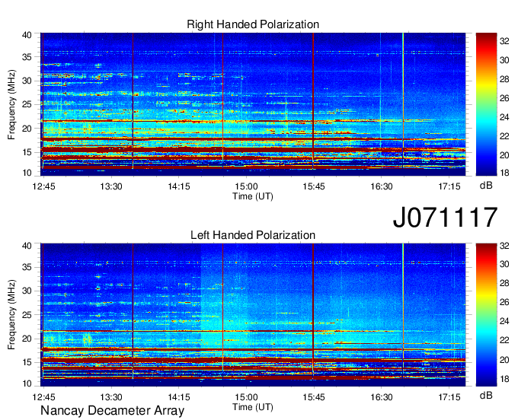Click the upper plot's dB color bar
The width and height of the screenshot is (518, 420).
click(486, 104)
